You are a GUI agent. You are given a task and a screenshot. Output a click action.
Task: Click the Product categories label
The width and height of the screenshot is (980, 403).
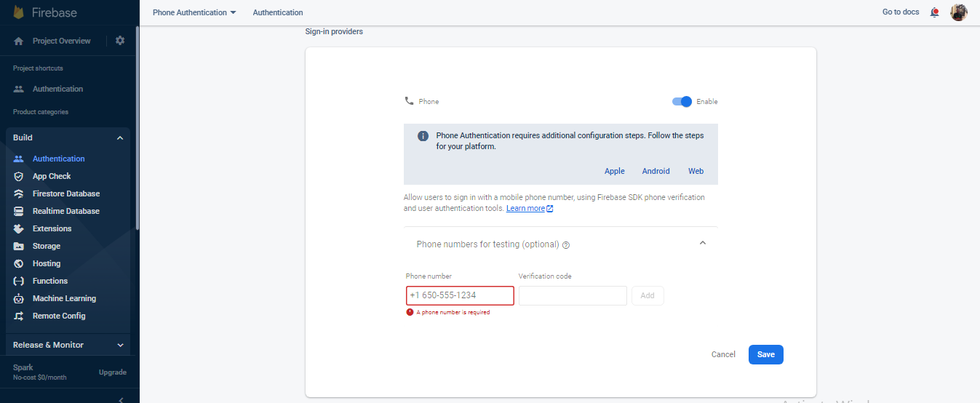[41, 112]
